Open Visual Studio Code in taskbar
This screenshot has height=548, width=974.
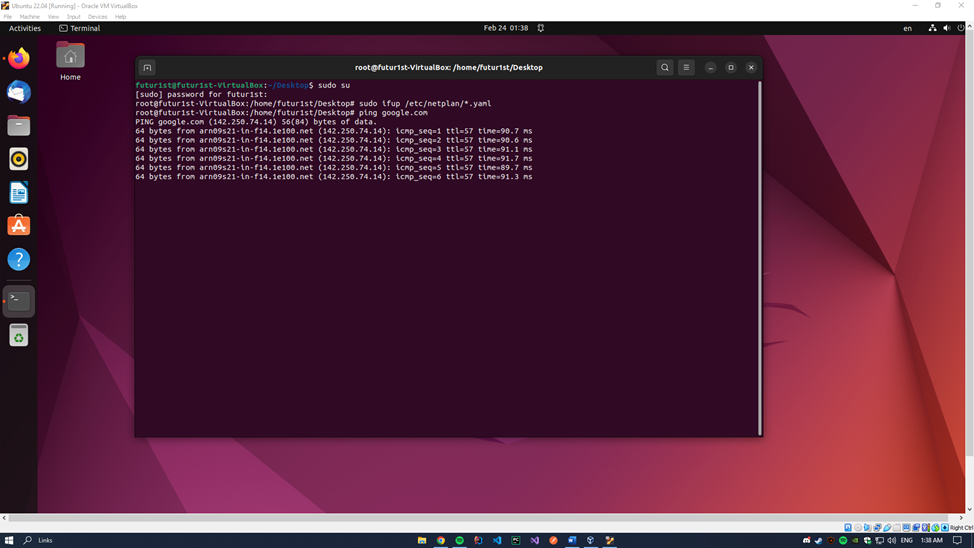pos(497,541)
